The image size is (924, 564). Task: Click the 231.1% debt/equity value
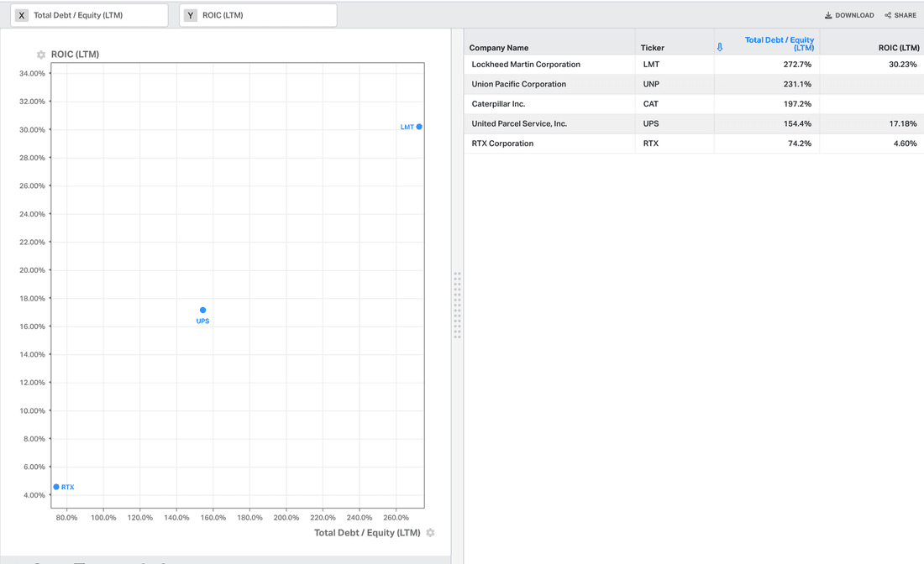tap(797, 84)
